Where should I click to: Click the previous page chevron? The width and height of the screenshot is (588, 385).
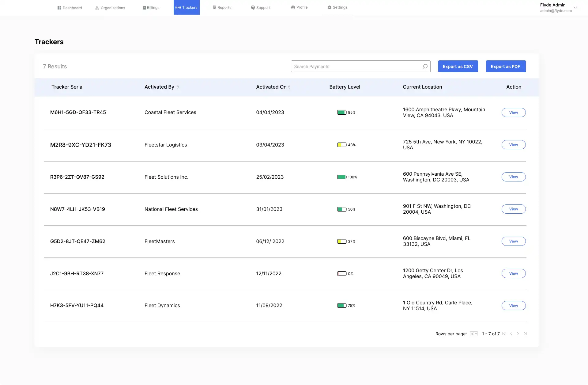[x=511, y=334]
